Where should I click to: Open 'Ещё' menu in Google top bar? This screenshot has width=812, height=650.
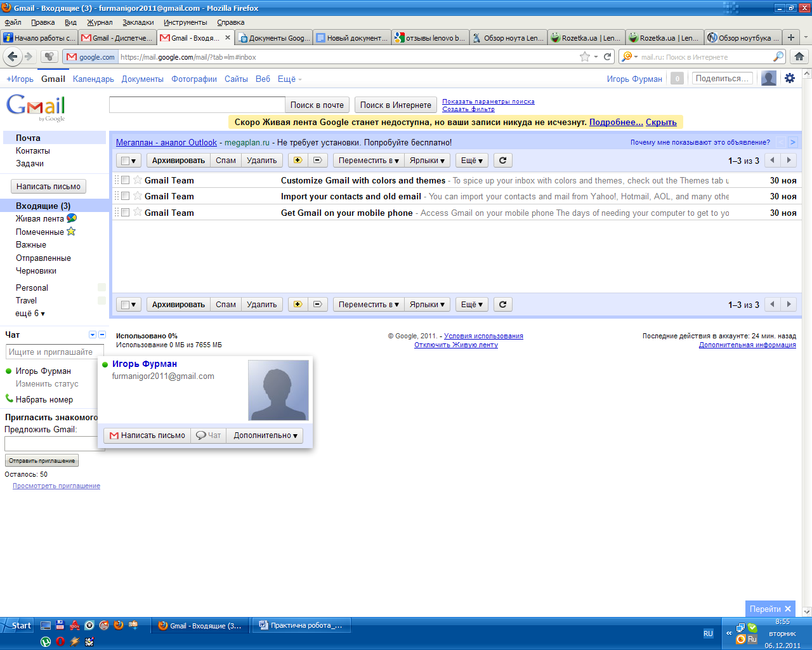click(290, 79)
